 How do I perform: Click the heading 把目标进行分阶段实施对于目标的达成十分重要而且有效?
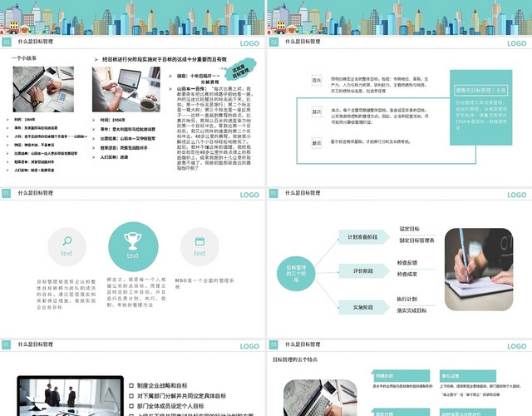coord(165,59)
